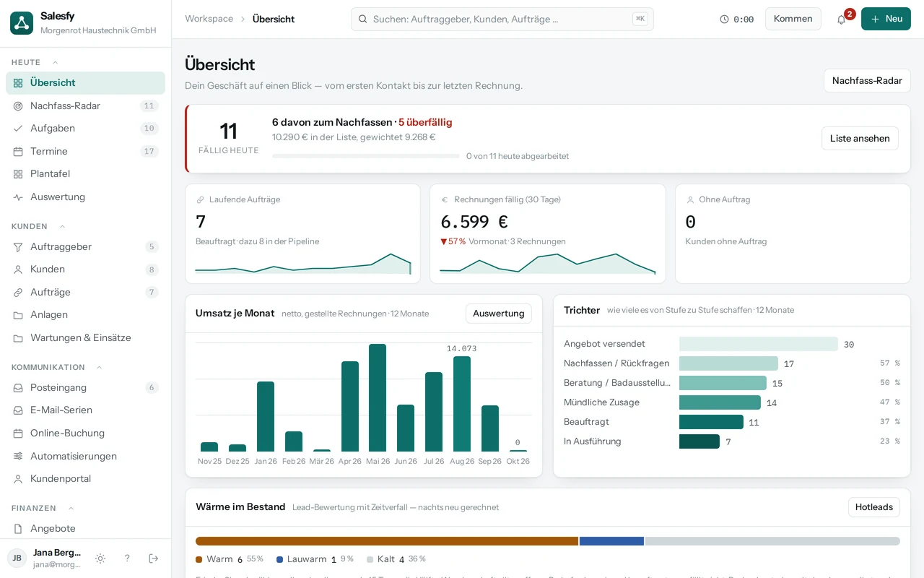Click Liste ansehen button
The width and height of the screenshot is (924, 578).
[x=860, y=139]
